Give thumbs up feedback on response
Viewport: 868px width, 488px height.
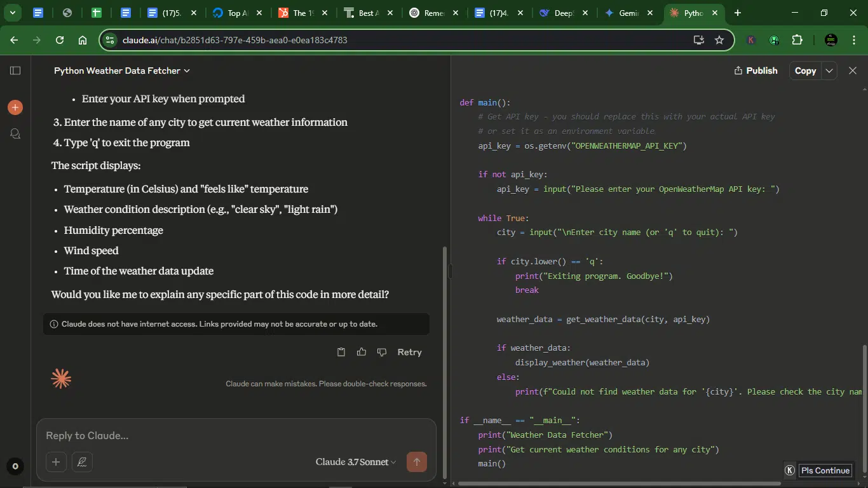click(x=362, y=352)
